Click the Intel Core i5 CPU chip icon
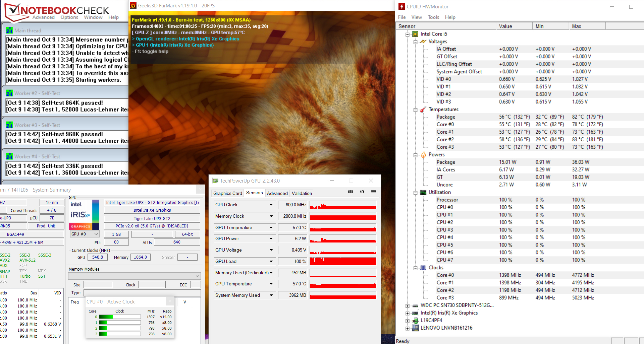Image resolution: width=644 pixels, height=344 pixels. point(415,34)
